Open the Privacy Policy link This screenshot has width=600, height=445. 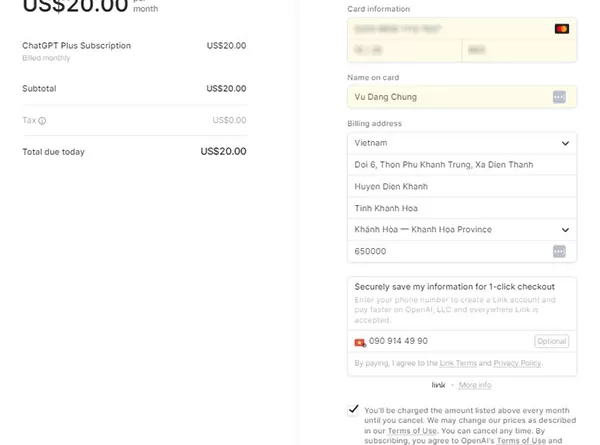point(517,363)
